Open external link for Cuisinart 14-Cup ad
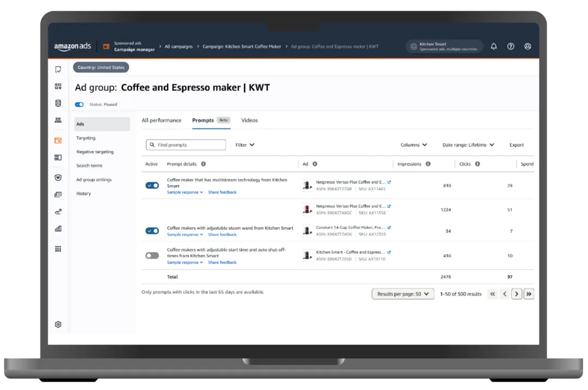The width and height of the screenshot is (588, 390). pos(389,228)
